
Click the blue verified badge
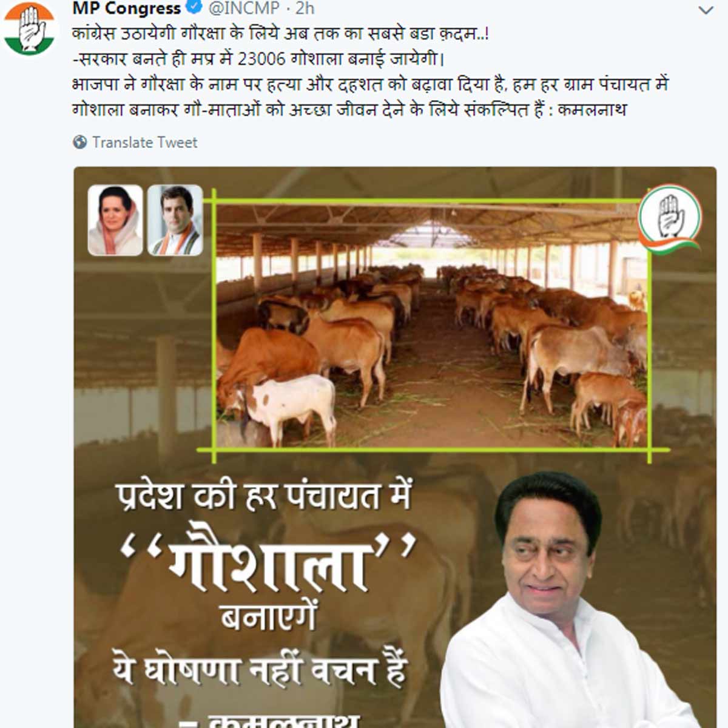194,8
